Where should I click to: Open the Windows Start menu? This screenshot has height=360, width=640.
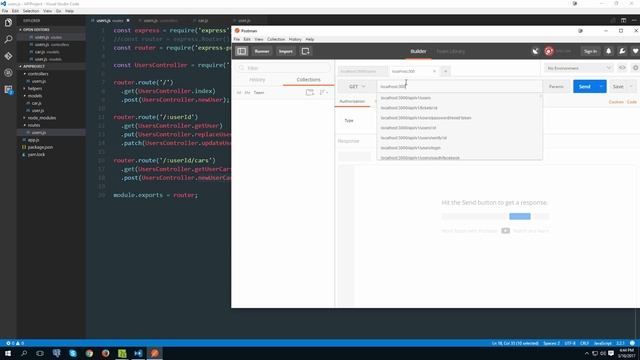point(8,353)
